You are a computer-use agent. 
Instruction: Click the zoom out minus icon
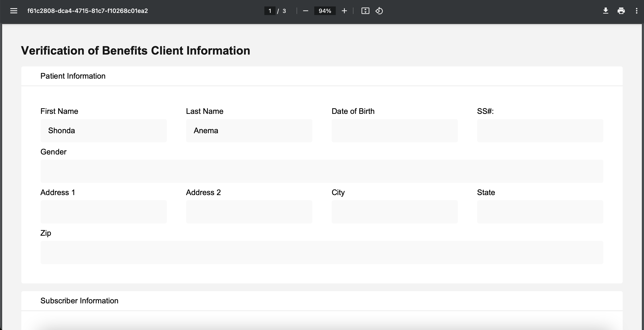click(x=305, y=11)
